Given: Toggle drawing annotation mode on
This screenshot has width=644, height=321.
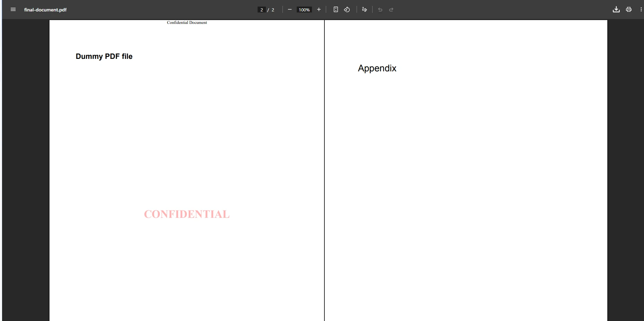Looking at the screenshot, I should (364, 9).
